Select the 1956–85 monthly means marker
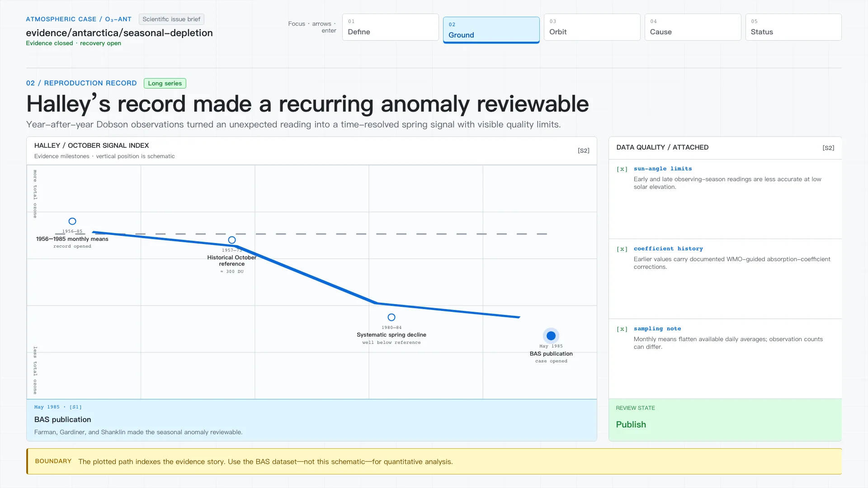The width and height of the screenshot is (868, 488). coord(72,221)
